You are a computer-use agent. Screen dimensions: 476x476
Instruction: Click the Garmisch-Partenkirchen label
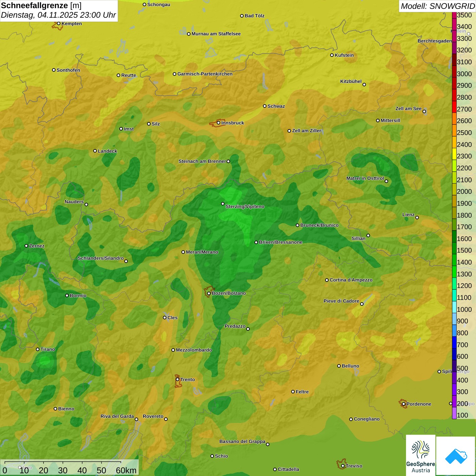(x=205, y=74)
